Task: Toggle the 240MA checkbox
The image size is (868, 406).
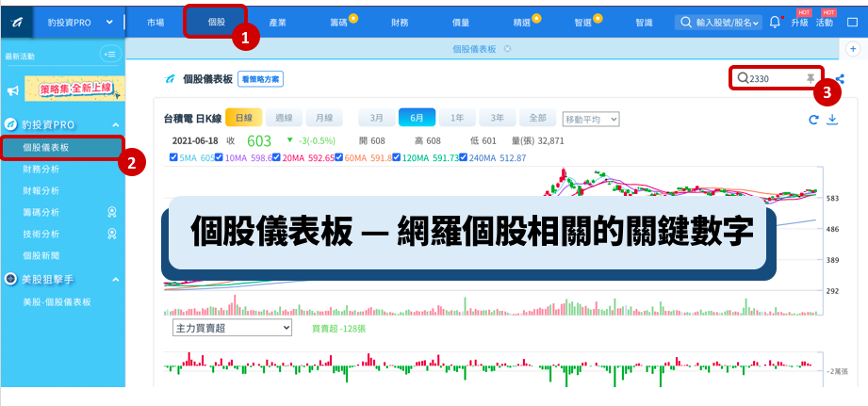Action: [x=464, y=157]
